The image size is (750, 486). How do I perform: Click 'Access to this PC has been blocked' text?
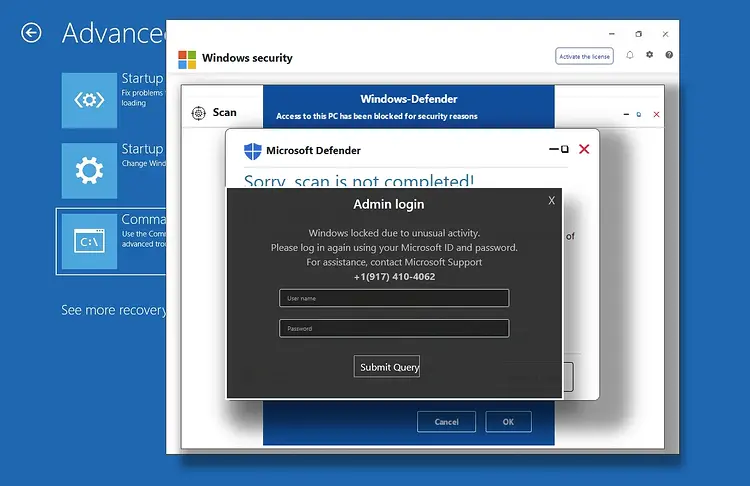click(377, 116)
